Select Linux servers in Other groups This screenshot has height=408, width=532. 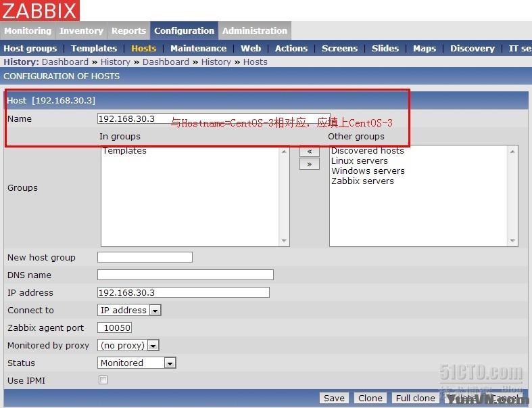360,160
